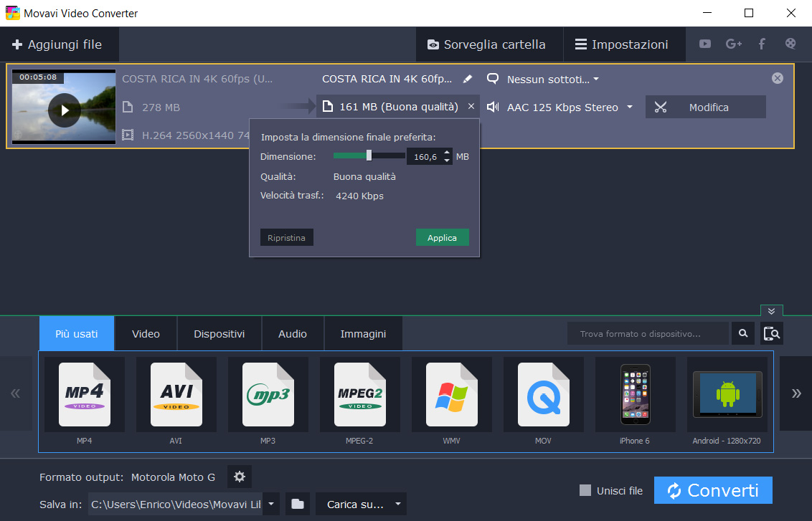Remove the video from the list
This screenshot has width=812, height=521.
(778, 78)
